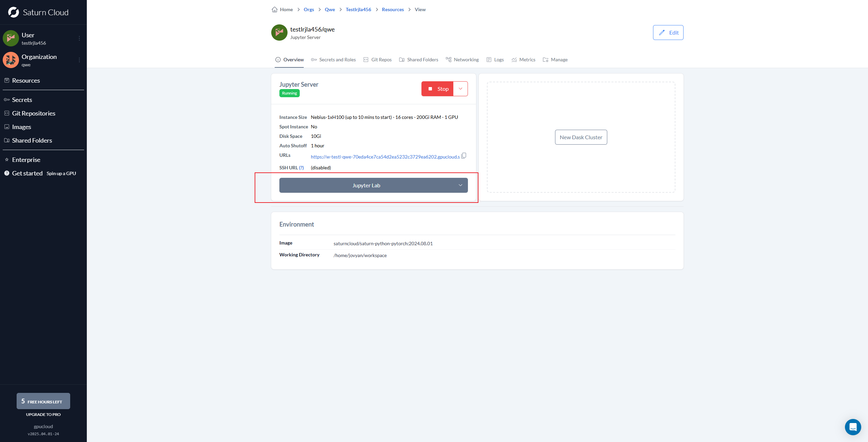Click the Home house icon in breadcrumb
Image resolution: width=868 pixels, height=442 pixels.
click(275, 9)
